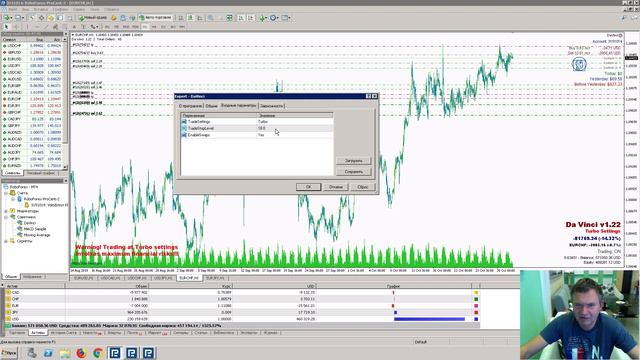Select the H4 timeframe button
The image size is (640, 360).
click(x=154, y=27)
